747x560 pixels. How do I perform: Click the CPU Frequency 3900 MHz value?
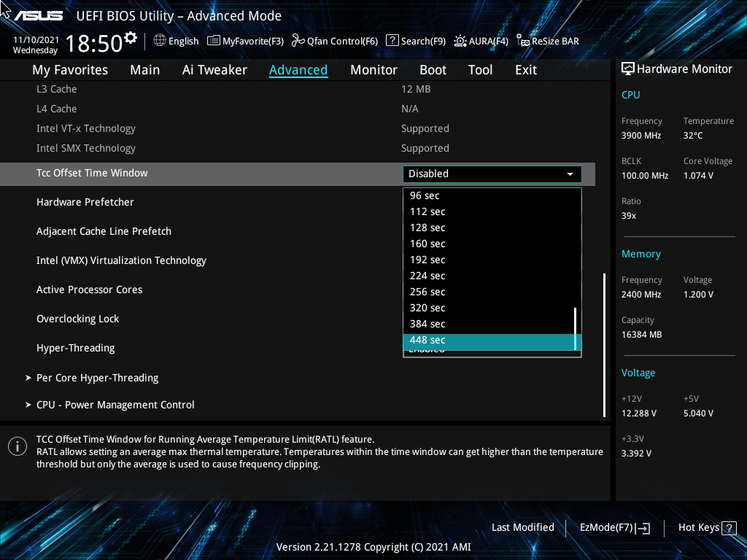tap(640, 136)
